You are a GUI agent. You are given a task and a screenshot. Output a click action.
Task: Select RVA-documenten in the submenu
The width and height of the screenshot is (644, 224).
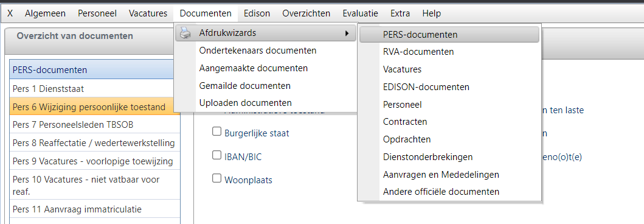pyautogui.click(x=449, y=52)
